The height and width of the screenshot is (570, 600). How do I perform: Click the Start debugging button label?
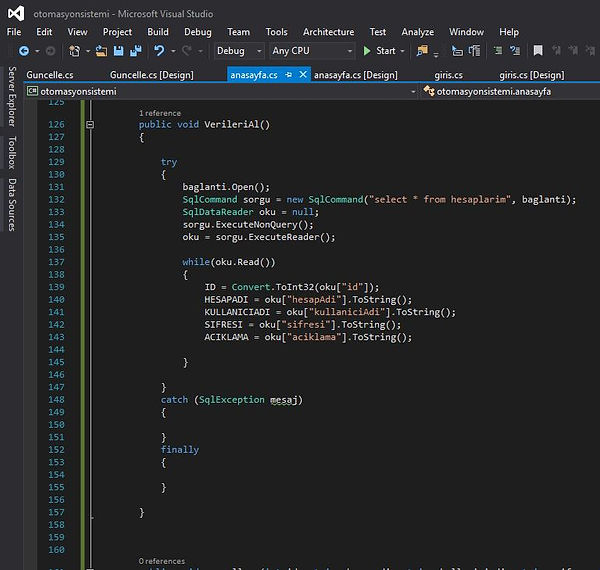tap(386, 51)
